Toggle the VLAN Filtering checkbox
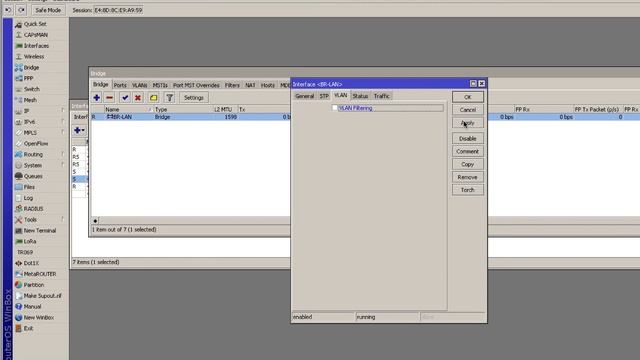This screenshot has height=360, width=640. (x=335, y=108)
